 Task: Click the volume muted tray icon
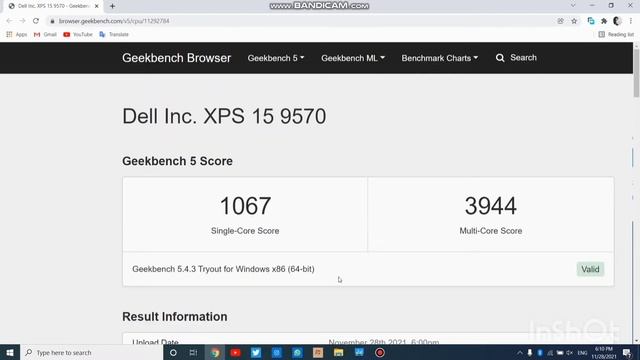(x=570, y=353)
